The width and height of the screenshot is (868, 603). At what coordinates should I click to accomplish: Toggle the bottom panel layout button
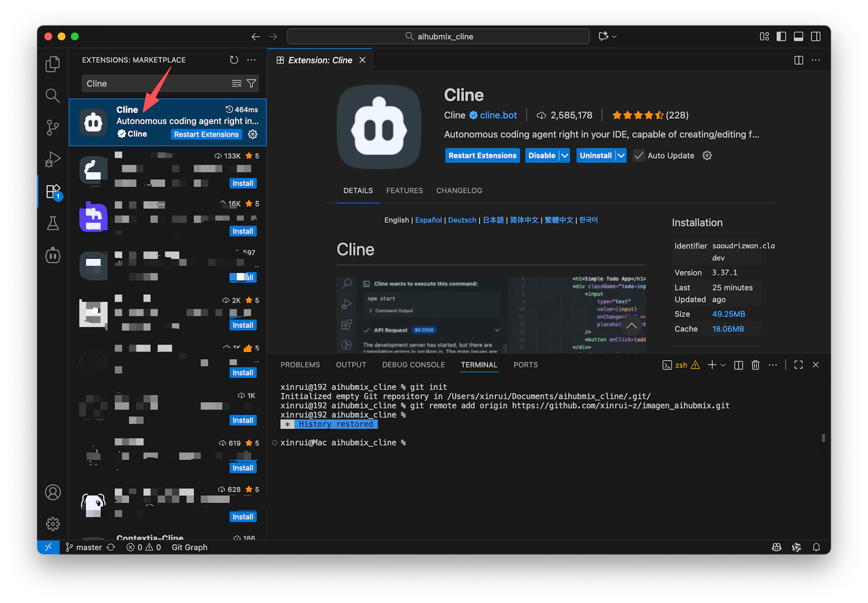click(799, 36)
